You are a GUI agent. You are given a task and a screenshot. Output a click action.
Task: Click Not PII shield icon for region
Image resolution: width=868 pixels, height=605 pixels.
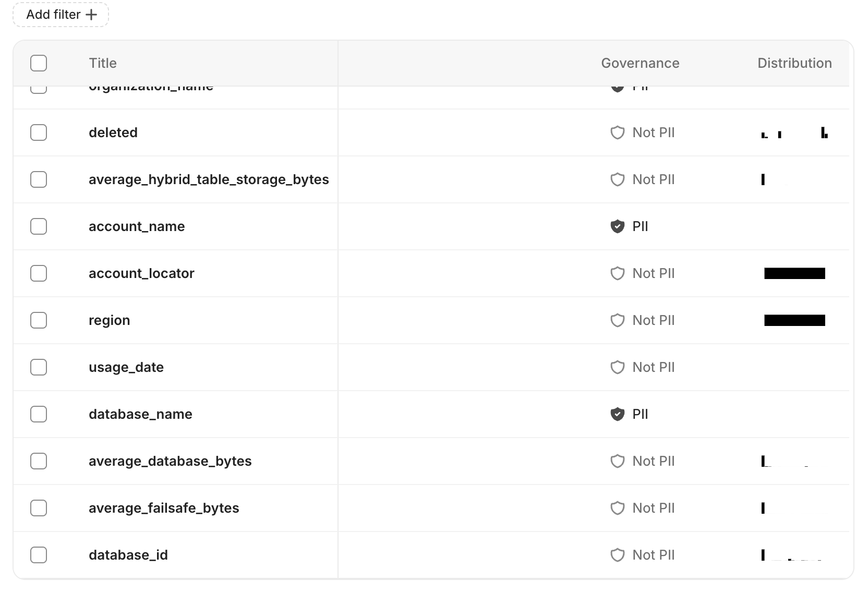(617, 320)
